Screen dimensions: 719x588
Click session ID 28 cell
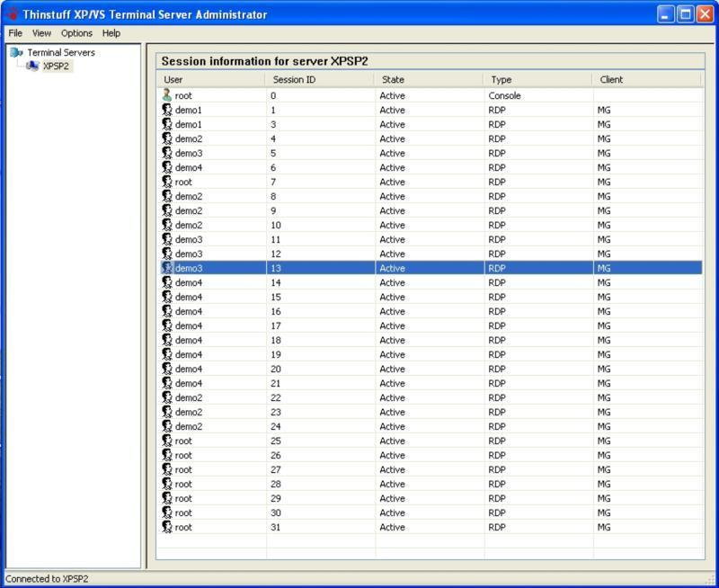tap(276, 484)
